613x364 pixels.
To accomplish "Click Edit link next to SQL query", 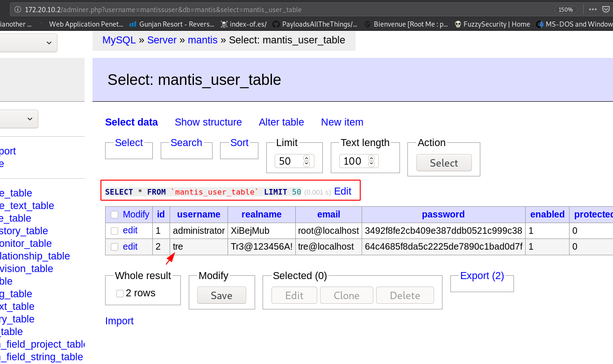I will point(342,191).
